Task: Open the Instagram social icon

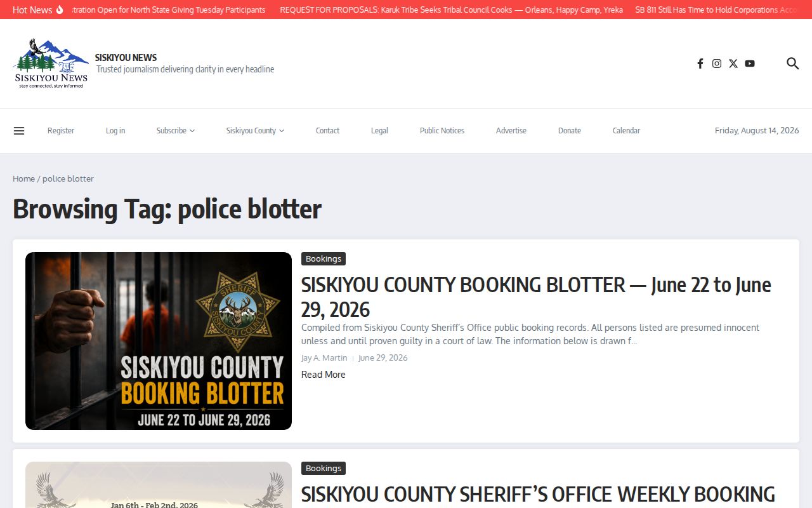Action: pos(717,63)
